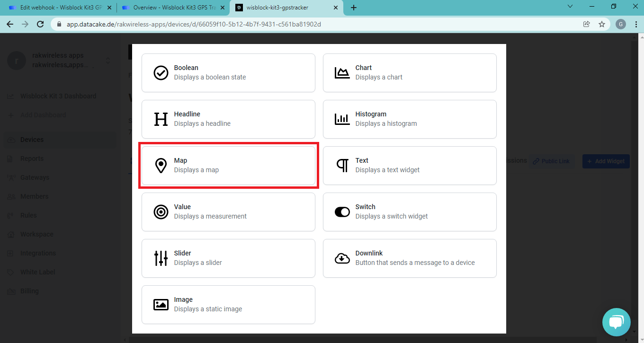Open the Chrome three-dot menu
Screen dimensions: 644x343
(x=635, y=24)
